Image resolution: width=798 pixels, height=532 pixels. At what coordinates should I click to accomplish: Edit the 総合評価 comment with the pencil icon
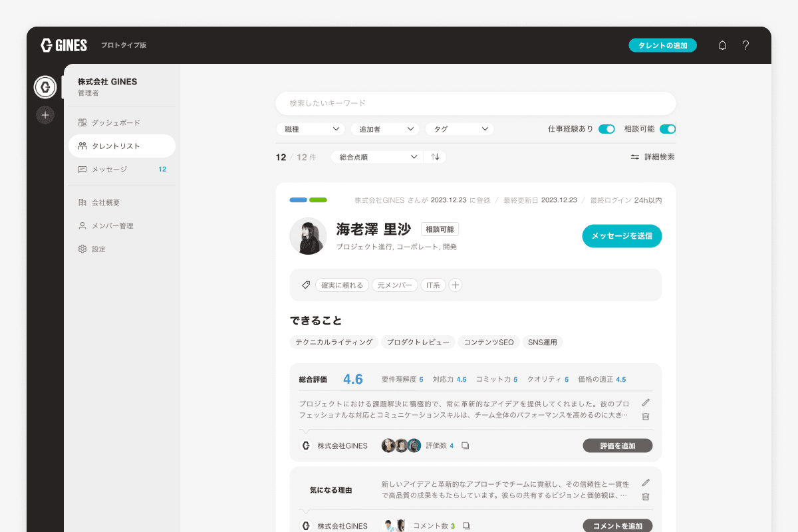click(x=644, y=402)
